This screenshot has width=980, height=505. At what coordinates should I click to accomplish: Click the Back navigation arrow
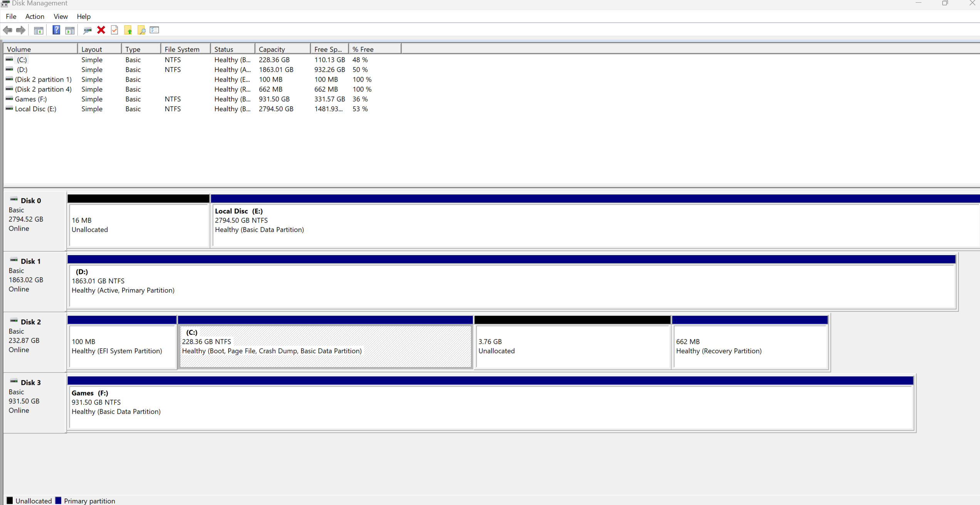7,30
